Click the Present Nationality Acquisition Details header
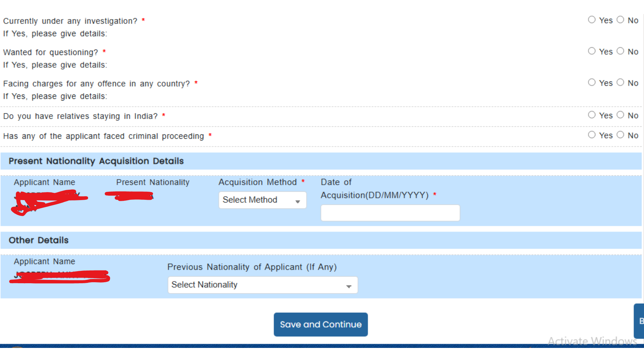Screen dimensions: 644x362 pos(96,161)
